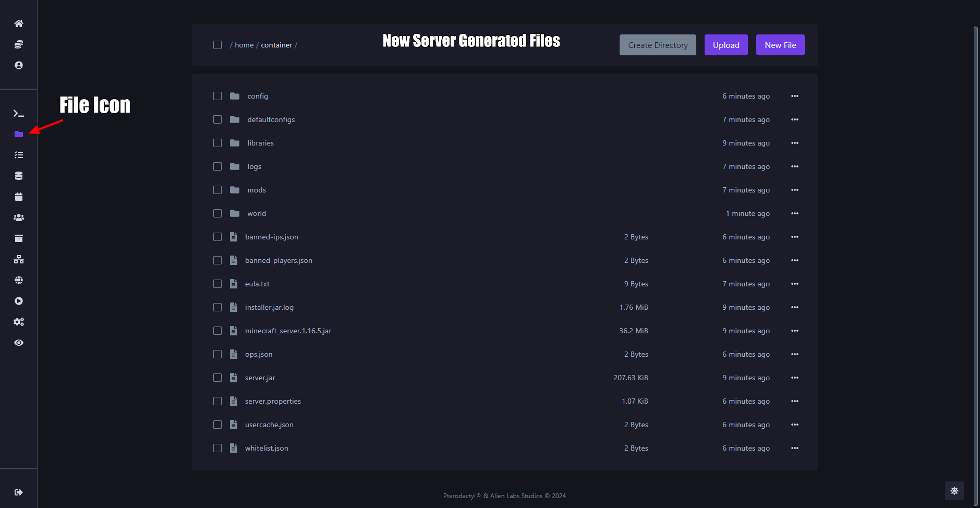Open the home dashboard icon
980x508 pixels.
point(19,23)
